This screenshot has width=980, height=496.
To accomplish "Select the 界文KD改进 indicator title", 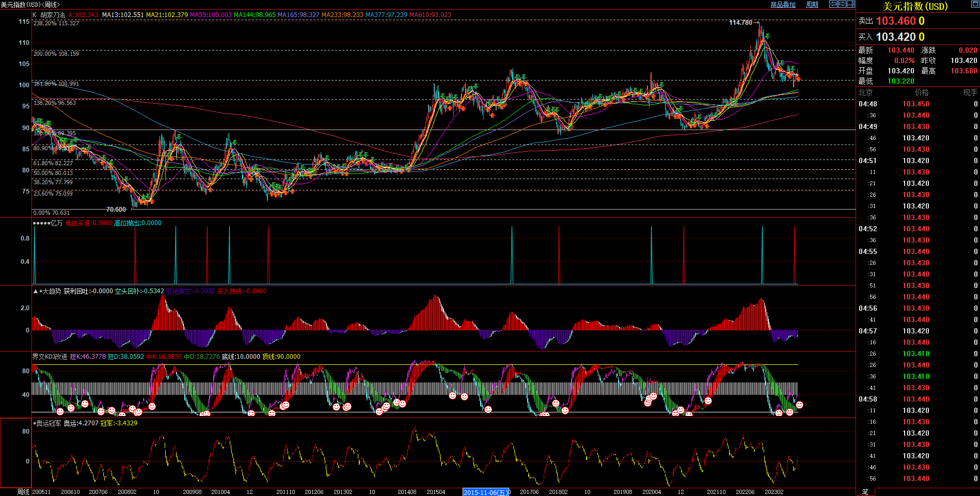I will (50, 357).
